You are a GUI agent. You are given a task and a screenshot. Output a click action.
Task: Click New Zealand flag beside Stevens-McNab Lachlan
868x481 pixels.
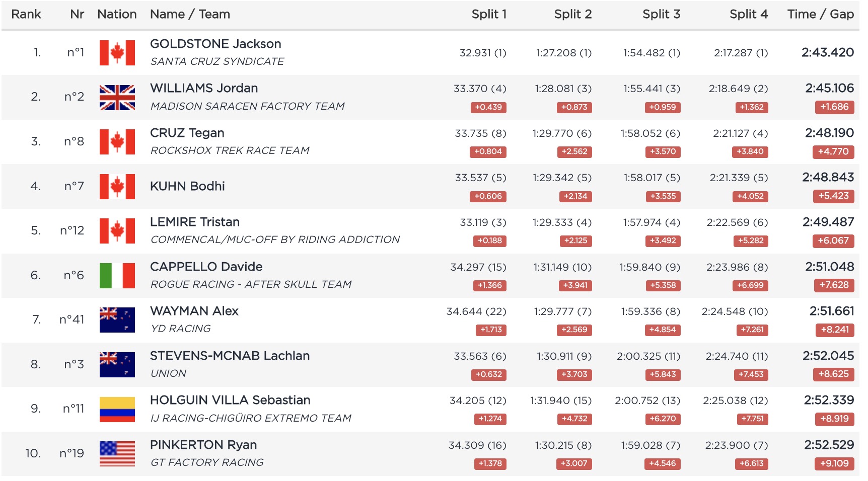[117, 365]
